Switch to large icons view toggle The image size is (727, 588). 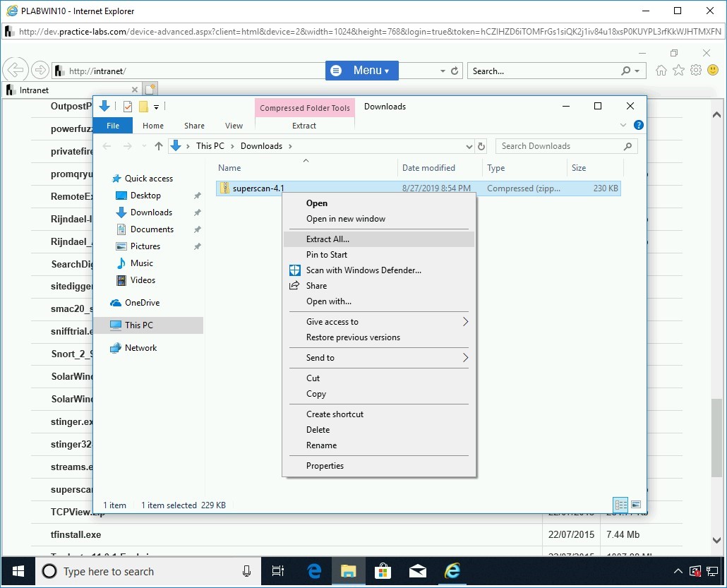tap(636, 505)
